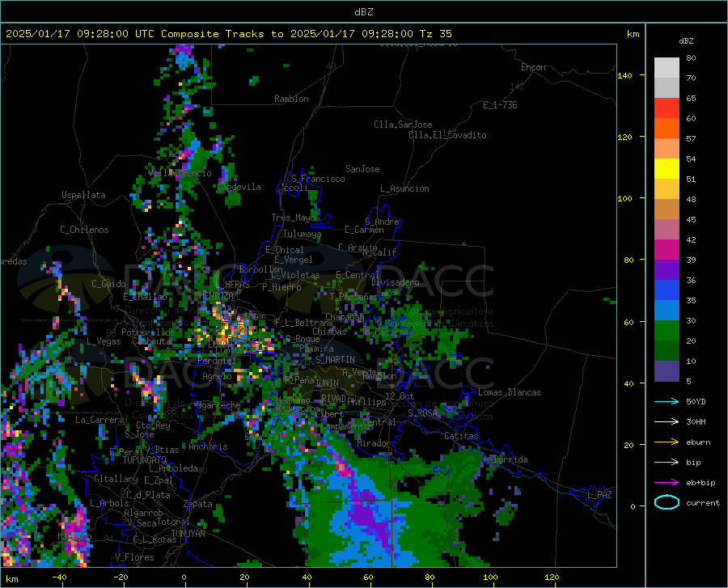Click the 100 km horizontal axis tick
This screenshot has height=588, width=728.
coord(490,577)
